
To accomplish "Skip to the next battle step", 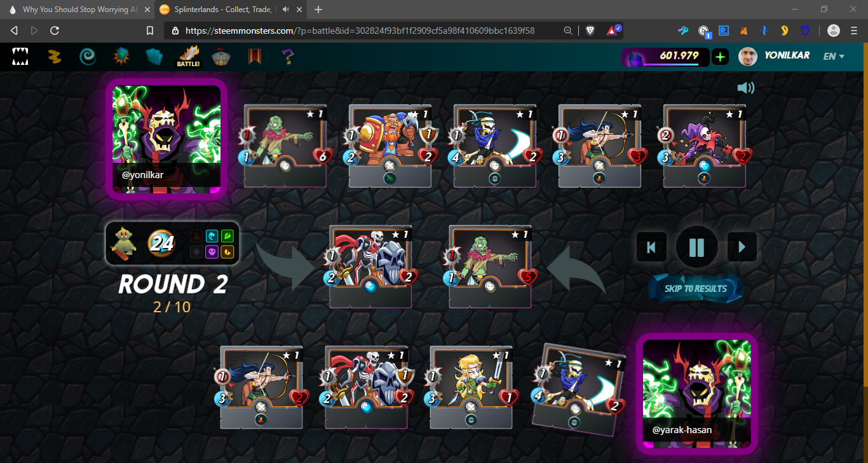I will pyautogui.click(x=742, y=247).
